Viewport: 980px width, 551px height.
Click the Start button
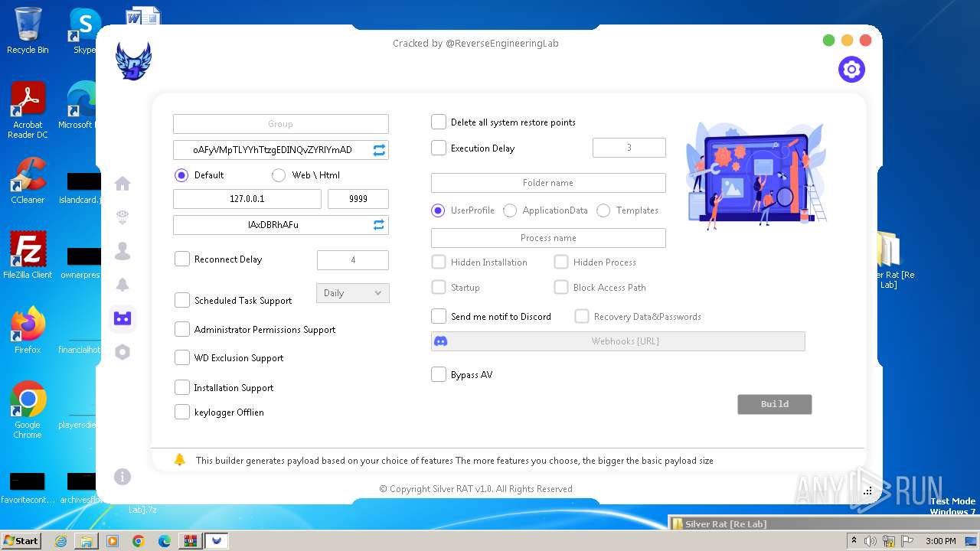click(21, 540)
